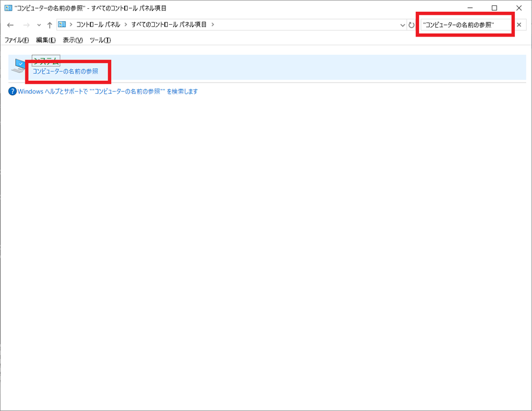
Task: Search Windows ヘルプとサポート link
Action: pyautogui.click(x=108, y=92)
